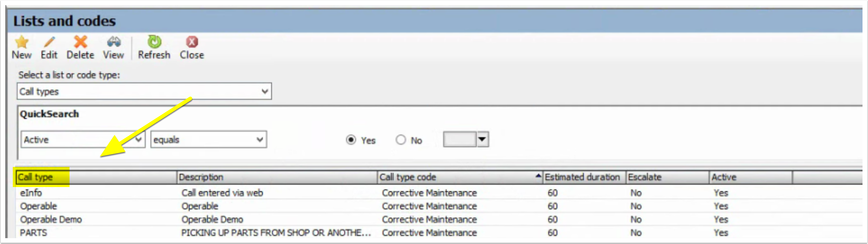Screen dimensions: 868x244
Task: Click the green Refresh icon
Action: (154, 42)
